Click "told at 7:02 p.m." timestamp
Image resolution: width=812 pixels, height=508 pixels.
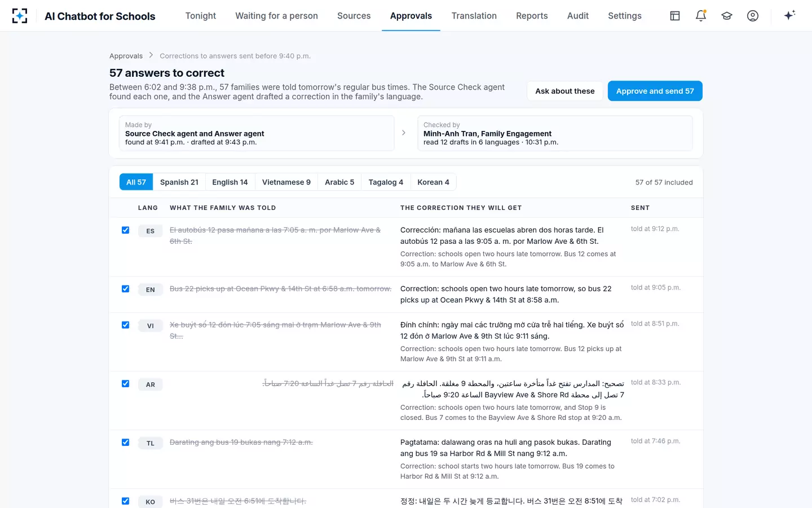[x=655, y=500]
